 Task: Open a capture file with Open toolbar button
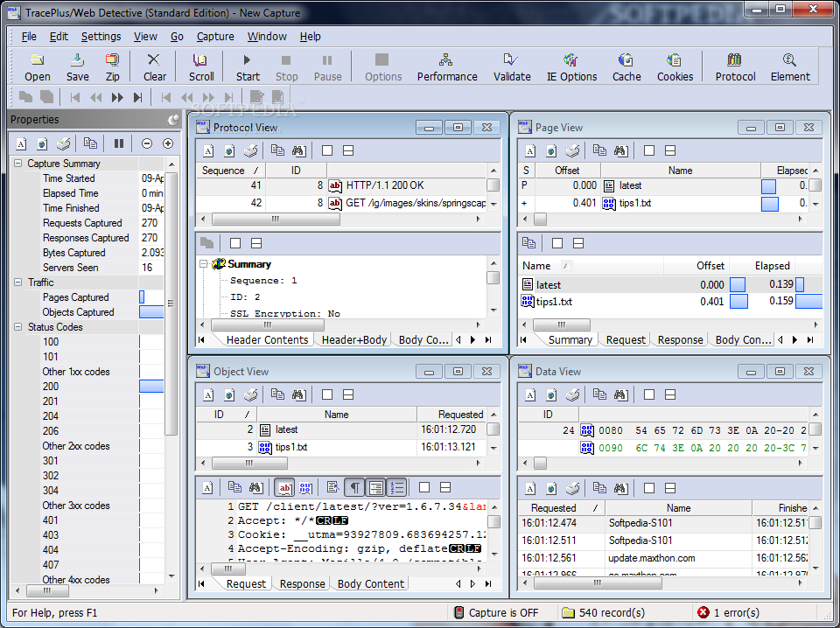point(37,67)
